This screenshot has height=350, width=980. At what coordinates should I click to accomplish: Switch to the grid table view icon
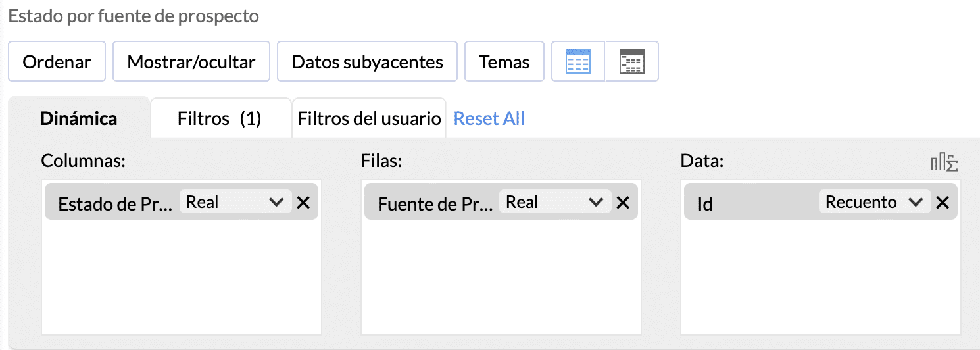coord(578,62)
